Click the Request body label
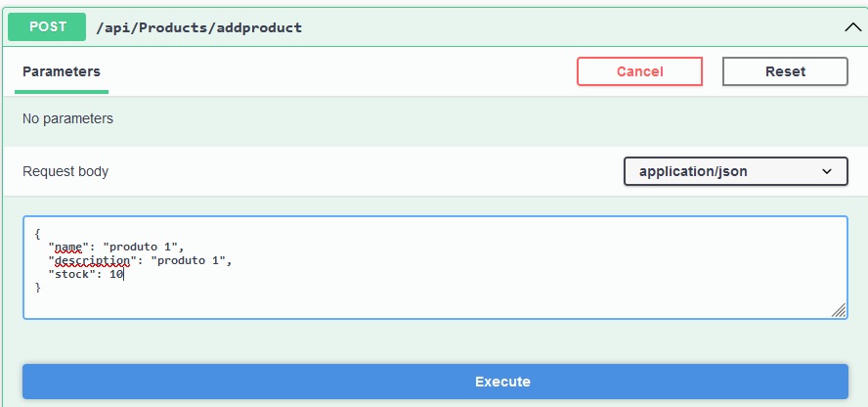This screenshot has width=868, height=407. [65, 171]
